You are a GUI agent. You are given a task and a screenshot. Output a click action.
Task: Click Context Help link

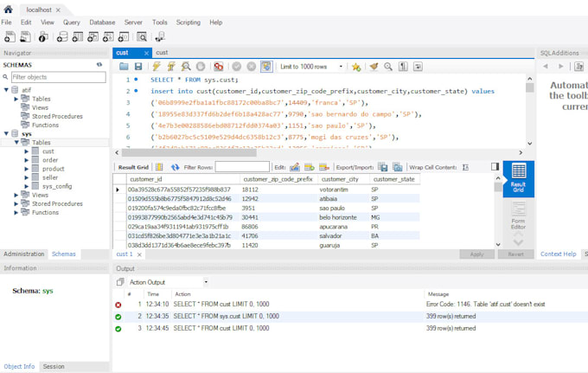coord(558,254)
